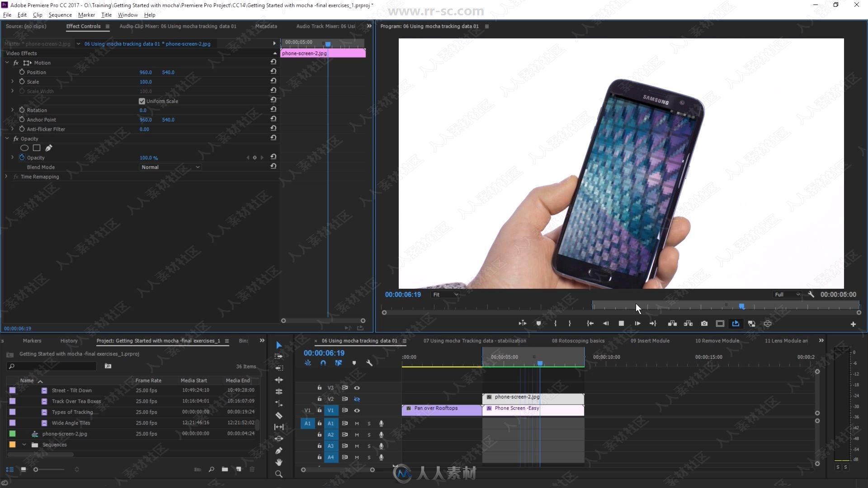Toggle Opacity animation stopwatch
This screenshot has height=488, width=868.
tap(22, 157)
